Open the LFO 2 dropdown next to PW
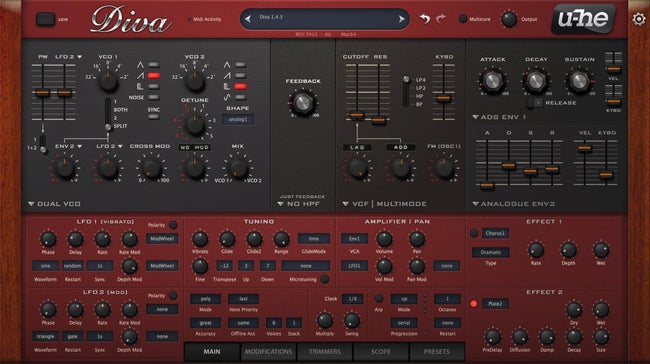Viewport: 650px width, 364px height. click(68, 57)
